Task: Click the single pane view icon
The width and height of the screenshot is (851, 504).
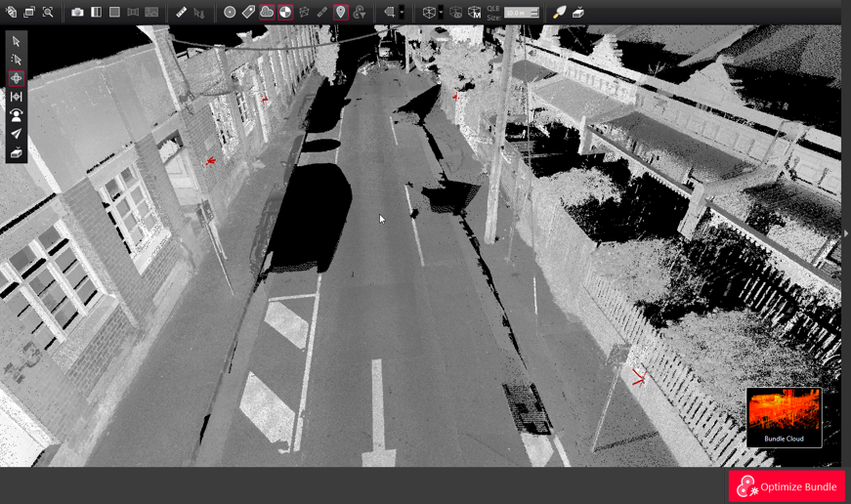Action: coord(114,13)
